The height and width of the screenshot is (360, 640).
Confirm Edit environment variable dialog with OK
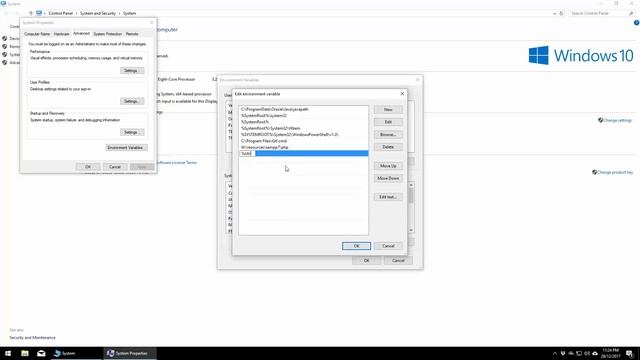pos(356,246)
